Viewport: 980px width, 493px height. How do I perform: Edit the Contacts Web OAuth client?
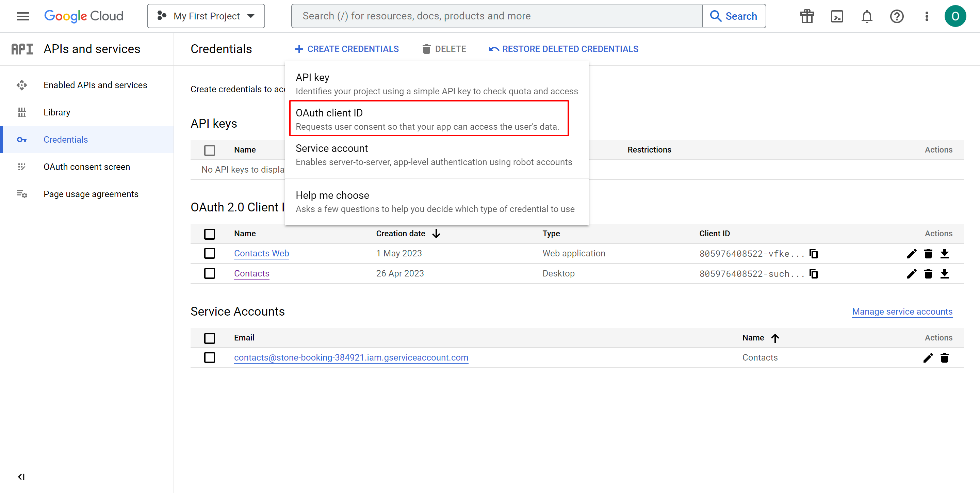[912, 254]
